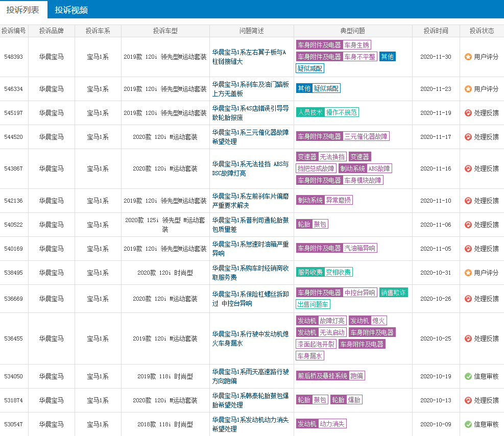Click the 处理反馈 status icon for complaint 536455
The image size is (504, 436).
pyautogui.click(x=468, y=338)
